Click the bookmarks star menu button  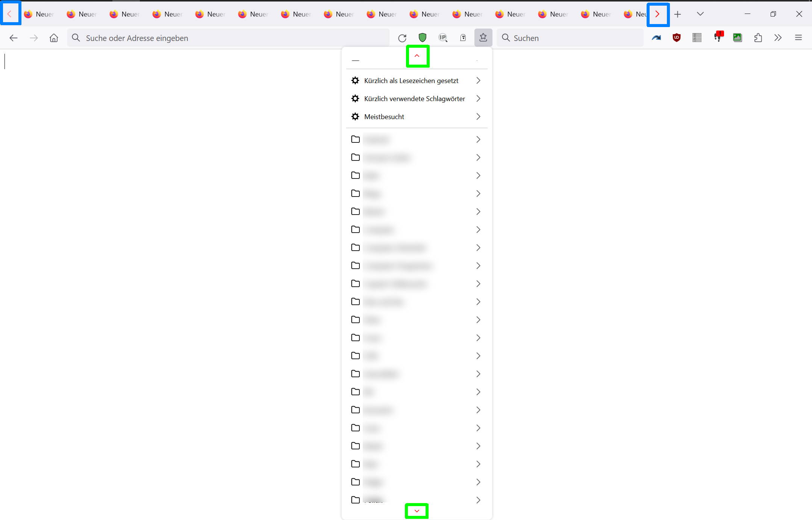click(483, 38)
